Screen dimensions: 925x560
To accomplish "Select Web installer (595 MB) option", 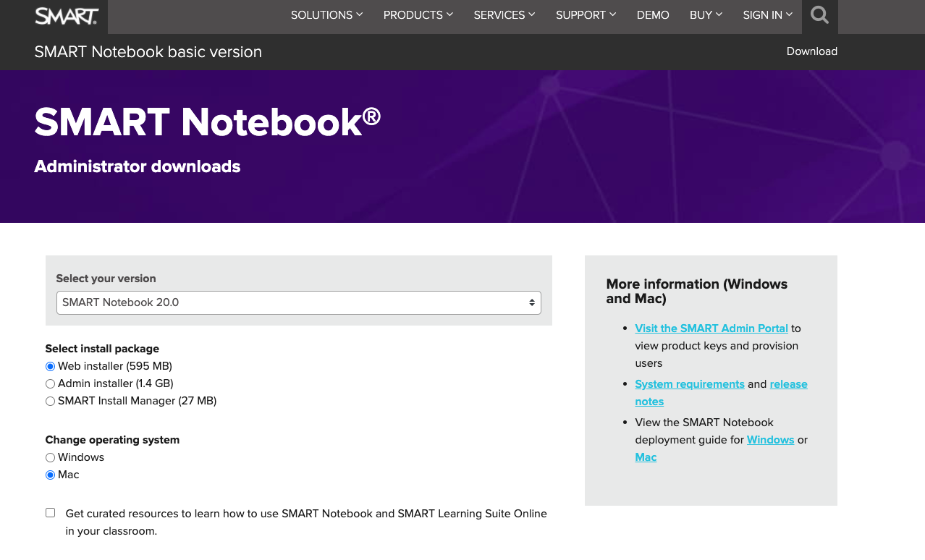I will click(50, 366).
